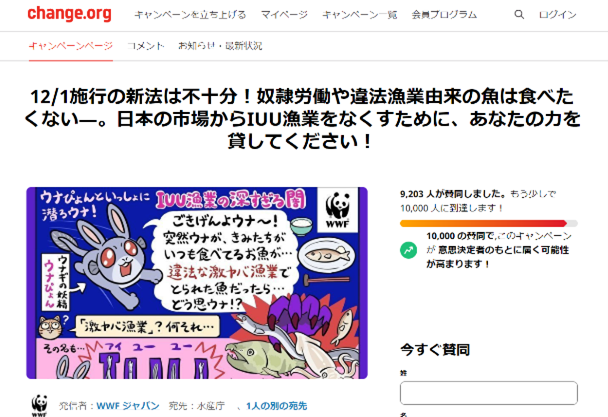Open 会員プログラム in the header
608x417 pixels.
(444, 15)
